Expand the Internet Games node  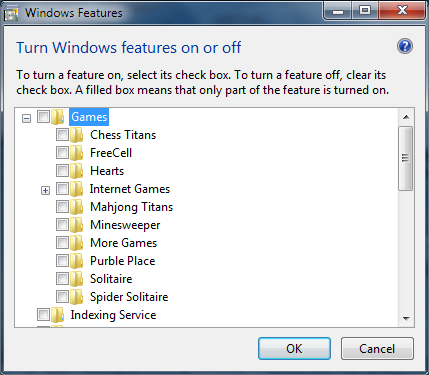point(45,190)
